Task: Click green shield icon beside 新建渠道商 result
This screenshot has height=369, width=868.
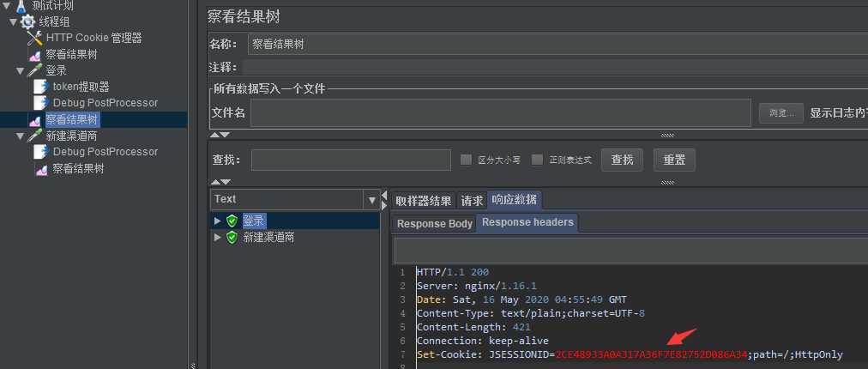Action: tap(232, 237)
